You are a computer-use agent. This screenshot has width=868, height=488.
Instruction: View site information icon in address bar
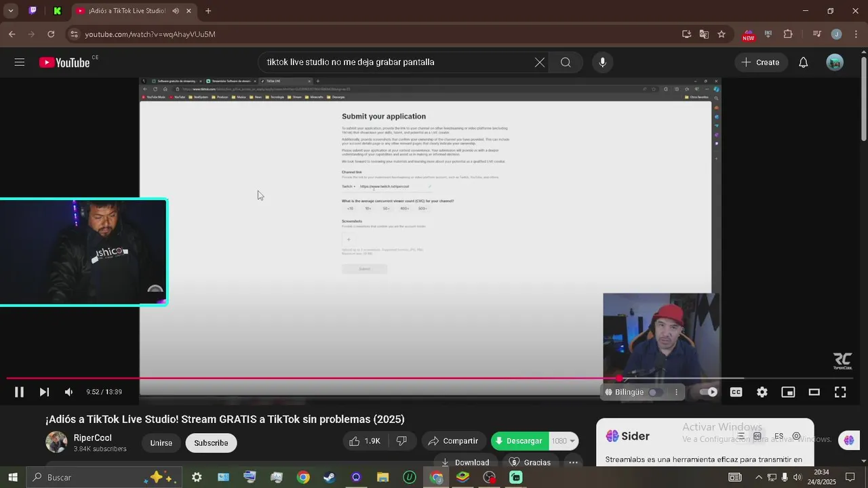click(74, 34)
